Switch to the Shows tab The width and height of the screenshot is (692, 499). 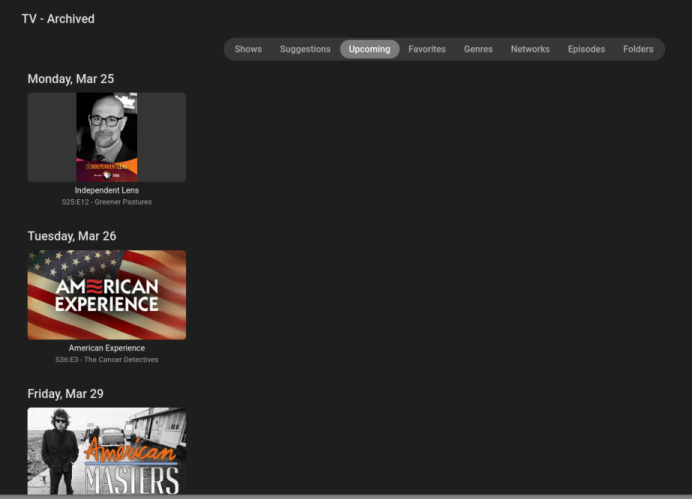click(x=248, y=49)
